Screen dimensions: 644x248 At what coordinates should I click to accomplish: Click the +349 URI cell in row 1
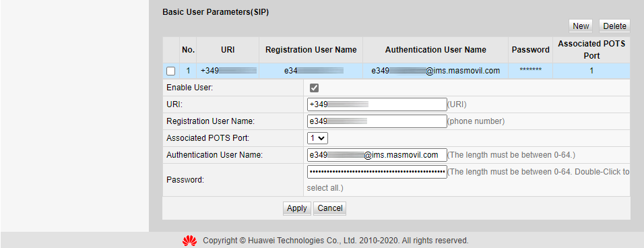[x=228, y=71]
